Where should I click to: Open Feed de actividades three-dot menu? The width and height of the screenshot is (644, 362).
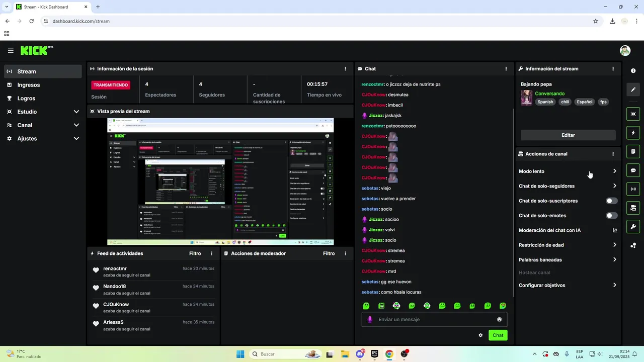pos(211,253)
